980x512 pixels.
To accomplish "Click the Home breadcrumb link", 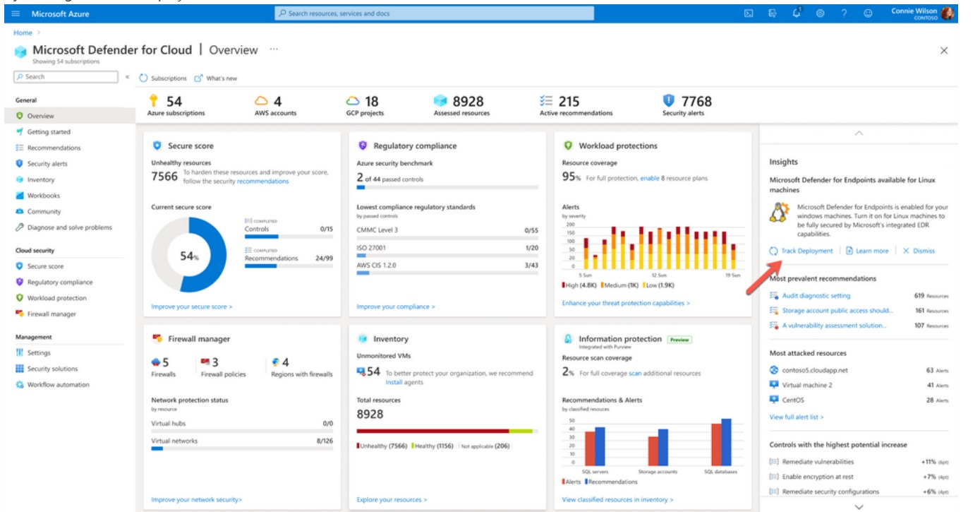I will [23, 32].
